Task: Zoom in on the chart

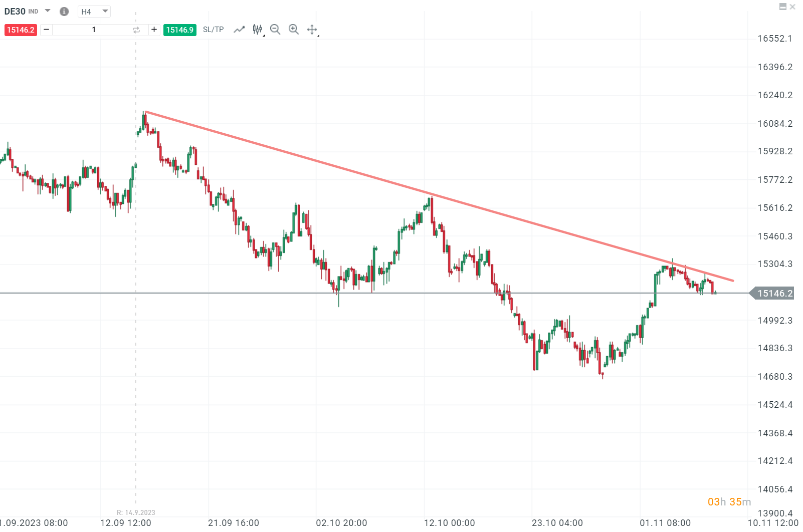Action: point(294,30)
